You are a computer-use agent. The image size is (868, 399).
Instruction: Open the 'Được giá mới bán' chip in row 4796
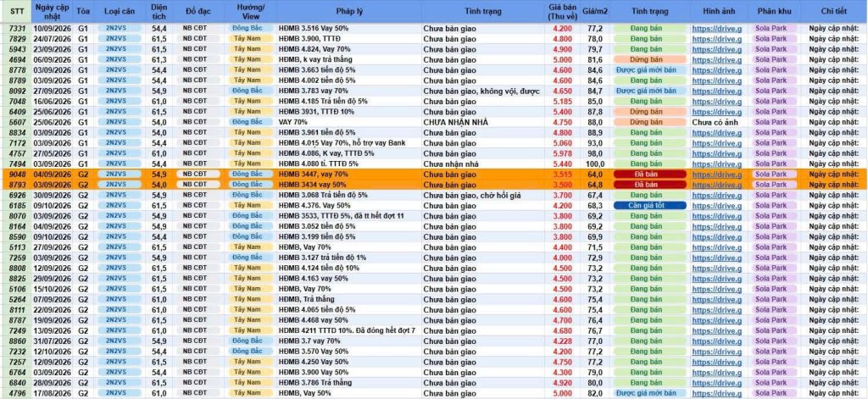tap(649, 393)
